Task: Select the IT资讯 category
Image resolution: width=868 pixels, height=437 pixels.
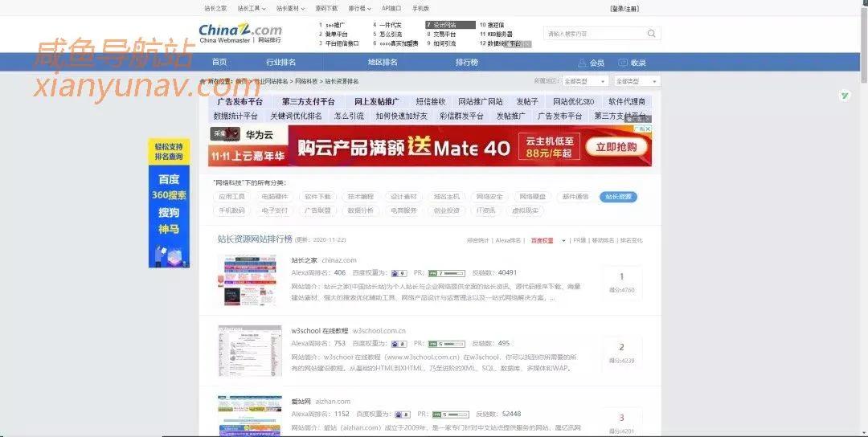Action: click(x=486, y=210)
